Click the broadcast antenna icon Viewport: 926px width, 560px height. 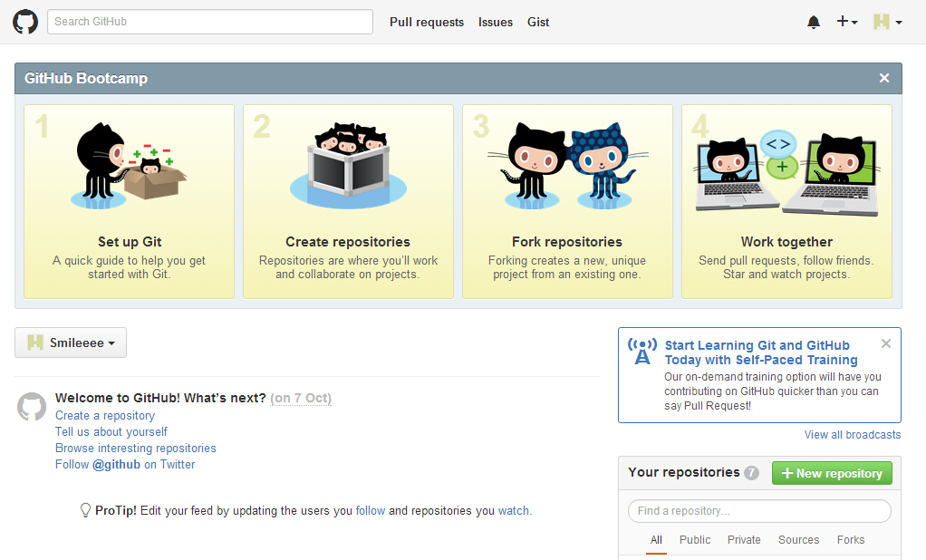click(642, 351)
